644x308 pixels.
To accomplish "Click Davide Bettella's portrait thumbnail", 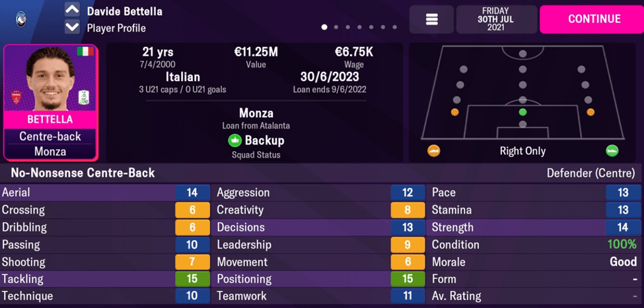I will (x=50, y=79).
